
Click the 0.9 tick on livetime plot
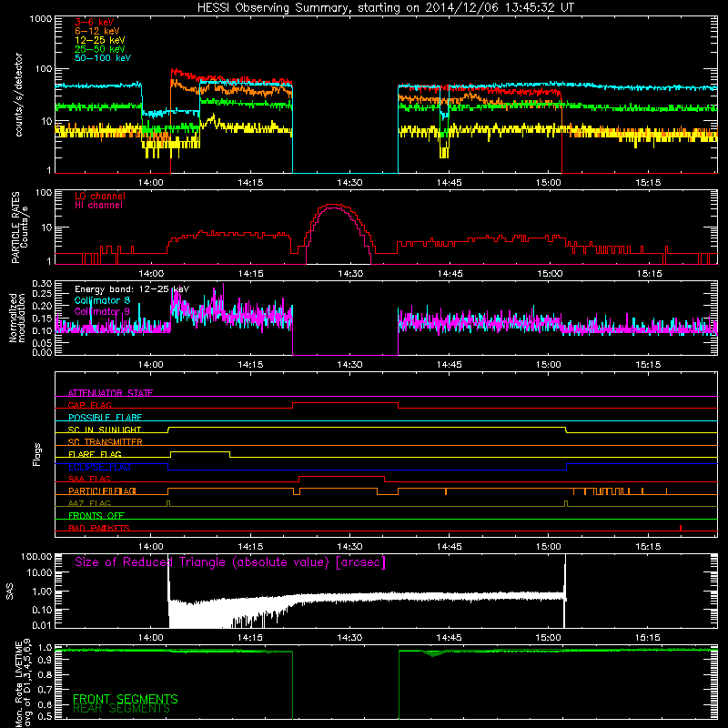[45, 661]
